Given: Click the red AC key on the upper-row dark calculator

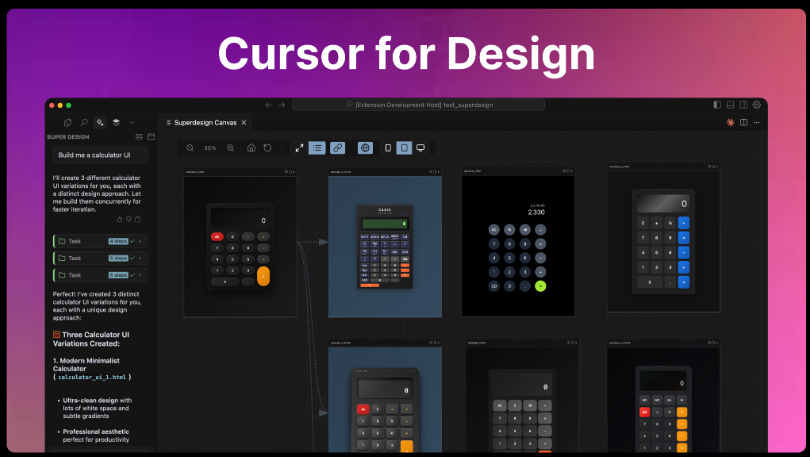Looking at the screenshot, I should click(217, 237).
